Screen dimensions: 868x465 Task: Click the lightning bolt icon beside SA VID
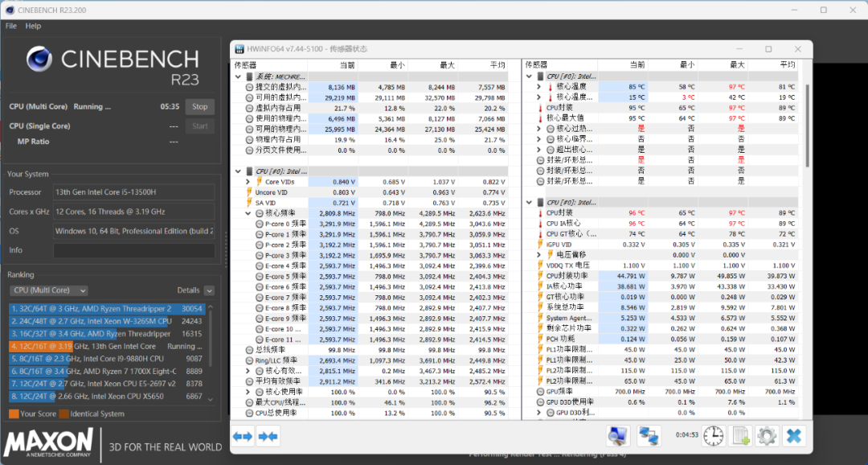pyautogui.click(x=250, y=203)
